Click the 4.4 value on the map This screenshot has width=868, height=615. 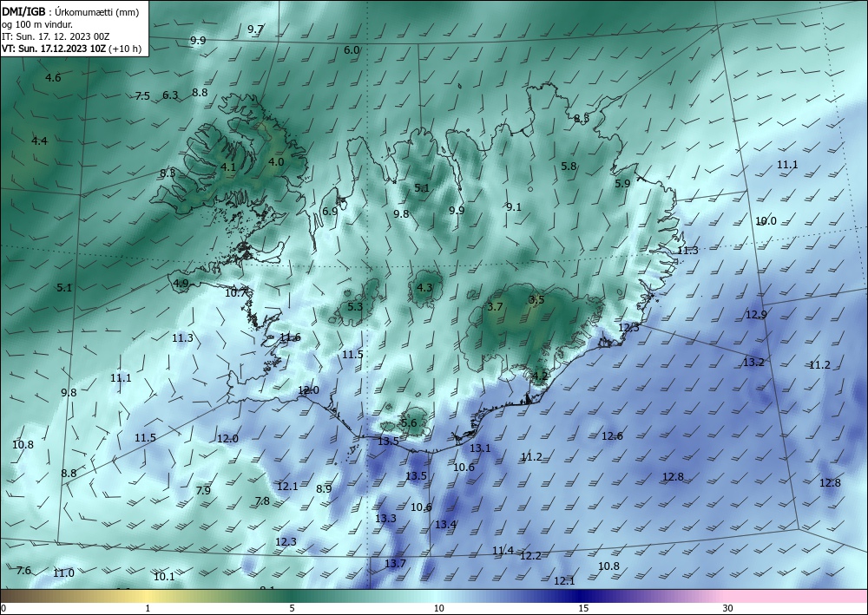click(x=39, y=141)
